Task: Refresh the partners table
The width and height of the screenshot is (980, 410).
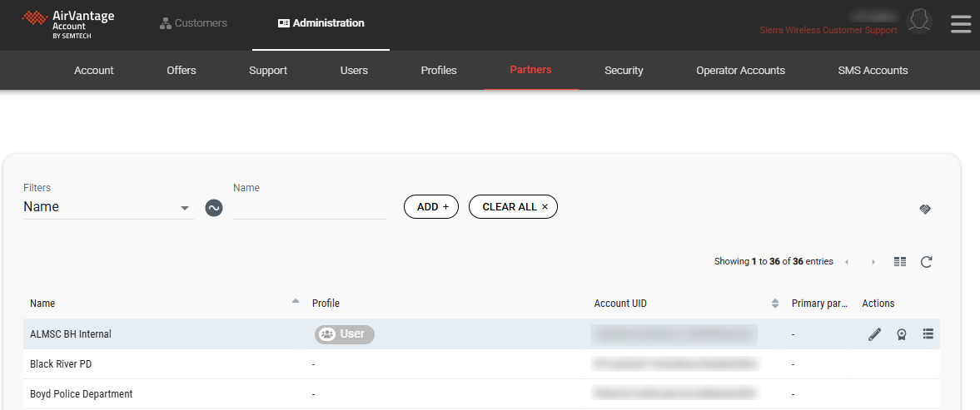Action: (x=926, y=262)
